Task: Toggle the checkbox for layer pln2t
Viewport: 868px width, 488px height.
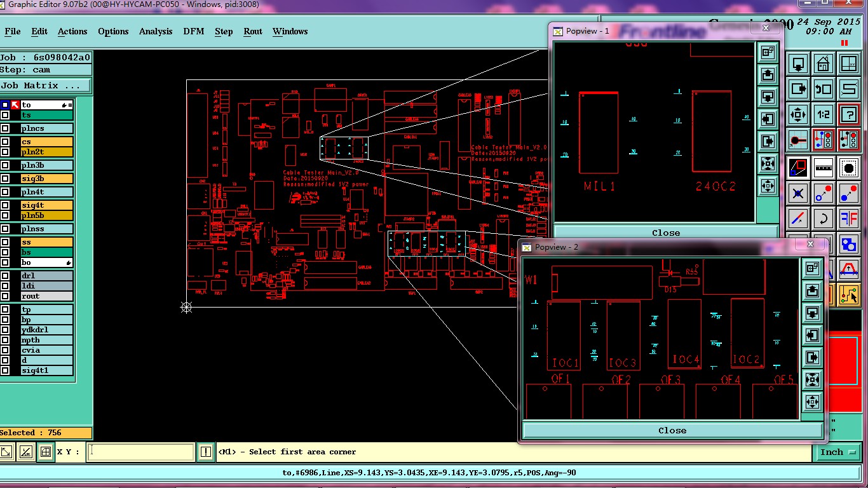Action: click(x=5, y=152)
